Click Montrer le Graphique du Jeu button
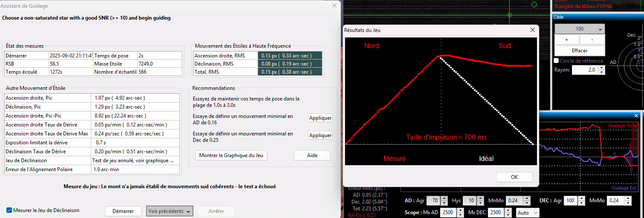The width and height of the screenshot is (644, 218). pyautogui.click(x=231, y=155)
